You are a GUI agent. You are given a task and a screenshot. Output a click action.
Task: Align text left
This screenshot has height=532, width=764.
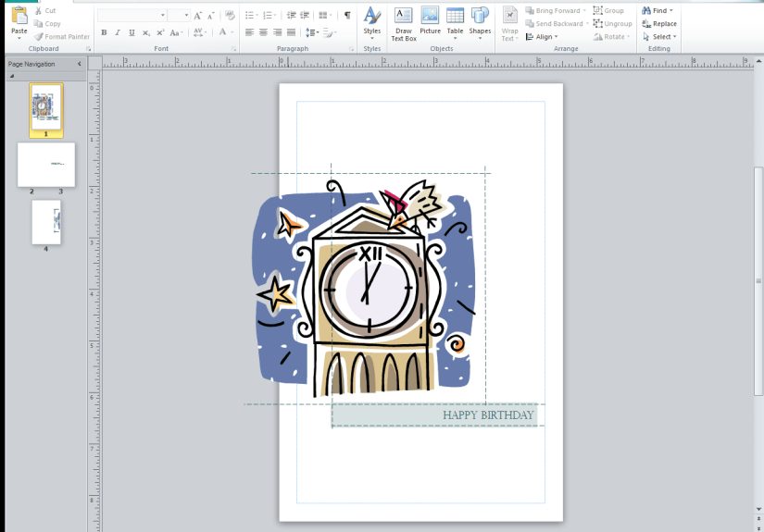pos(249,32)
